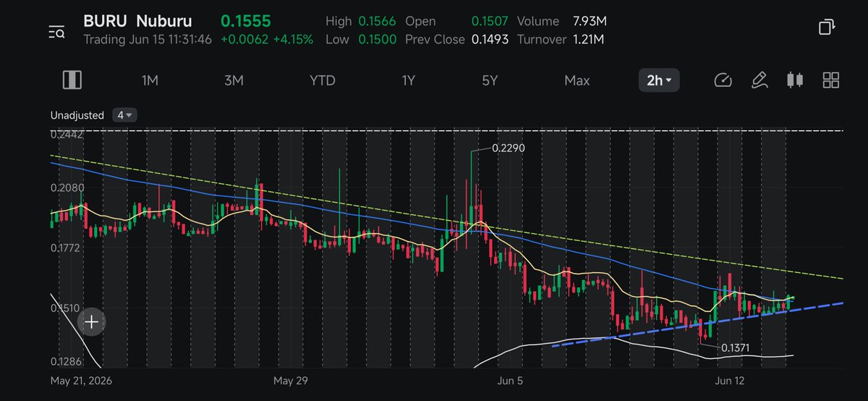868x401 pixels.
Task: Tap the change +0.0062 +4.15%
Action: click(x=267, y=39)
